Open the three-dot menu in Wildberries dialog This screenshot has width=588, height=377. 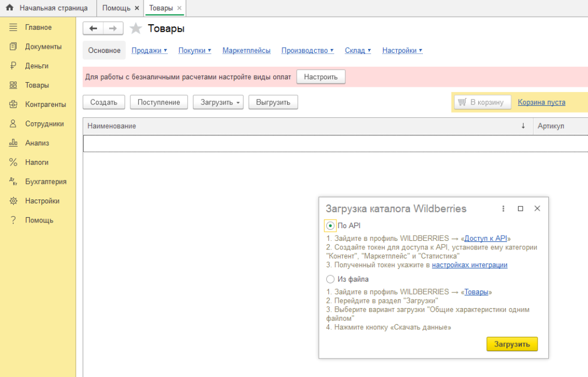(503, 209)
